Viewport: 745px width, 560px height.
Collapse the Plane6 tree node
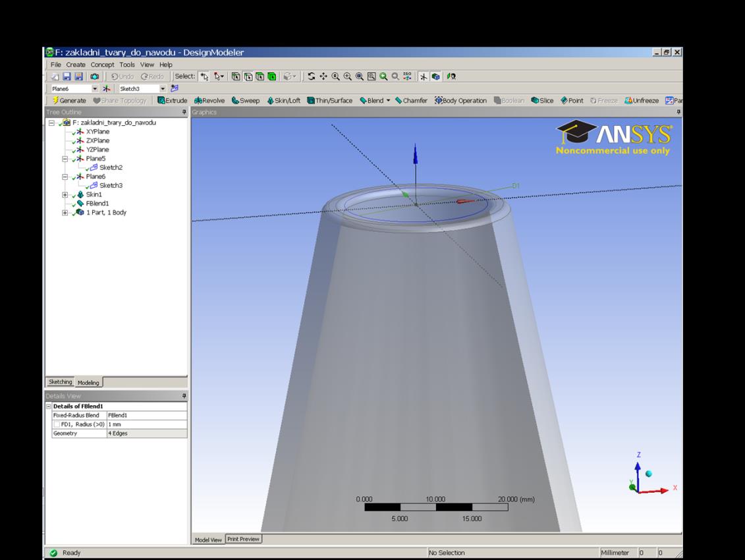point(65,177)
